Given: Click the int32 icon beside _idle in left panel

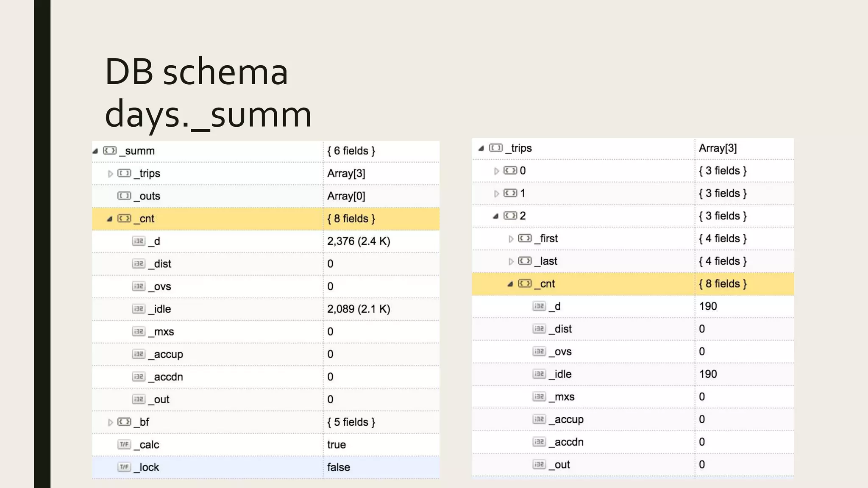Looking at the screenshot, I should point(139,309).
